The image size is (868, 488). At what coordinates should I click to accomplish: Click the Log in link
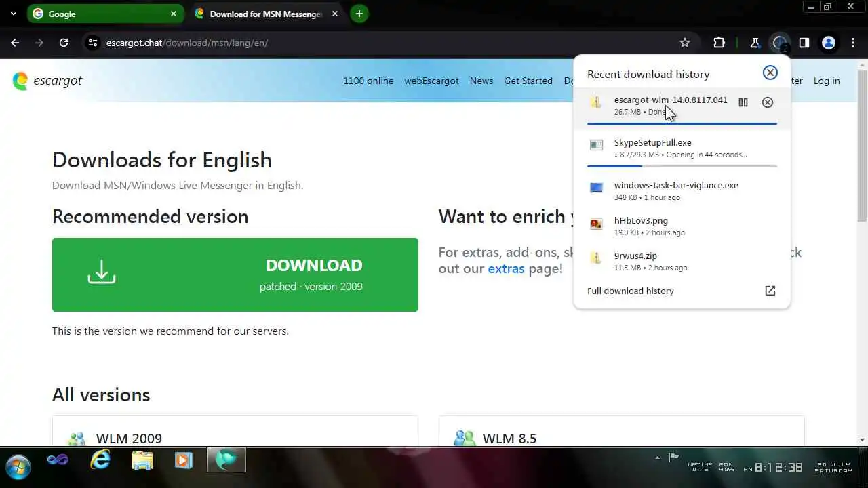click(x=827, y=81)
